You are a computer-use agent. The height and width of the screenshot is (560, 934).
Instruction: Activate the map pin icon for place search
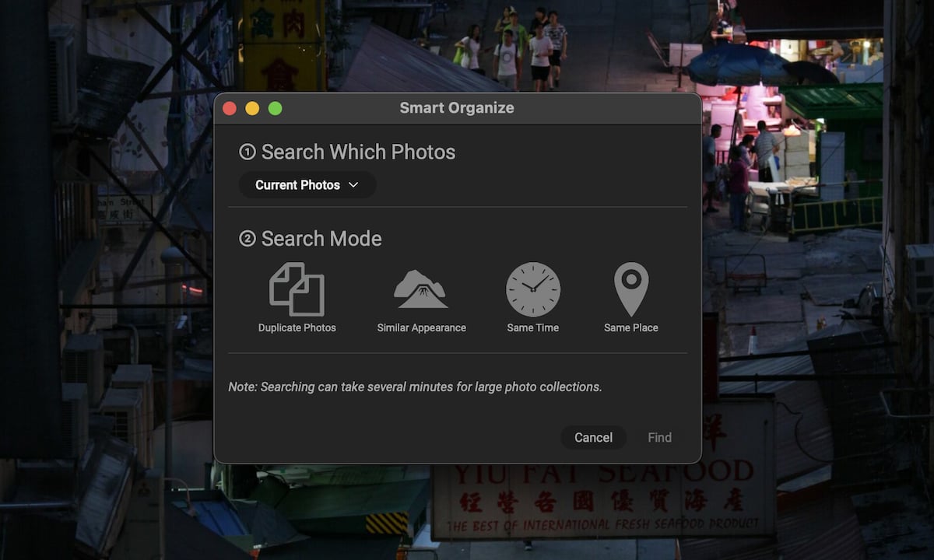630,288
